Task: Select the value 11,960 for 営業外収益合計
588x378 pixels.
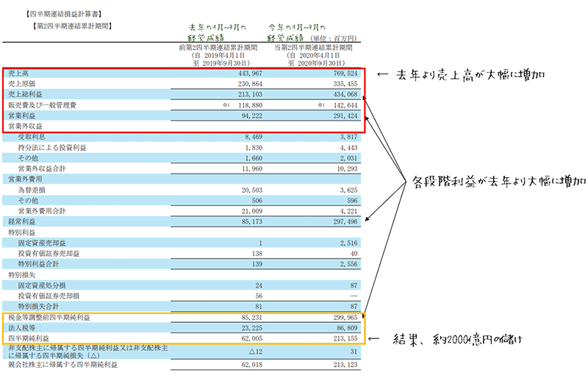Action: click(252, 168)
